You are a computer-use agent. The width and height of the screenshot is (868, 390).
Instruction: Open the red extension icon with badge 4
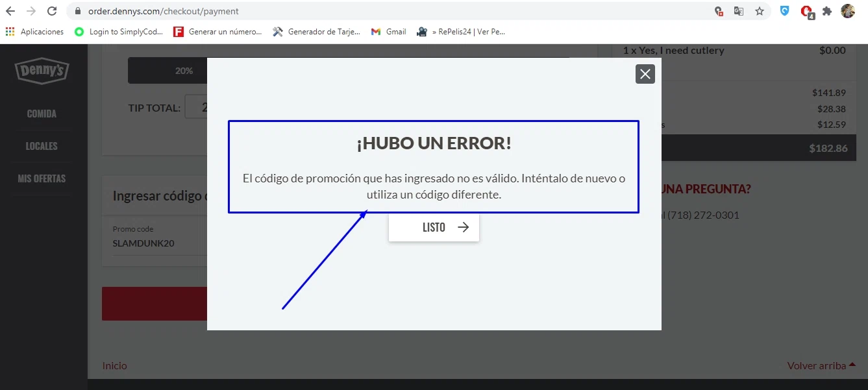click(806, 12)
